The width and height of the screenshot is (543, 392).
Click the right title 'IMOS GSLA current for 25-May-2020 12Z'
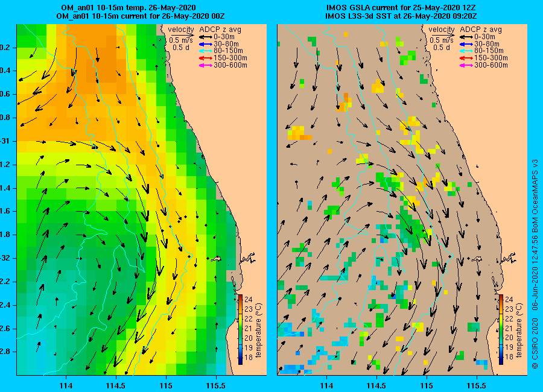(401, 8)
